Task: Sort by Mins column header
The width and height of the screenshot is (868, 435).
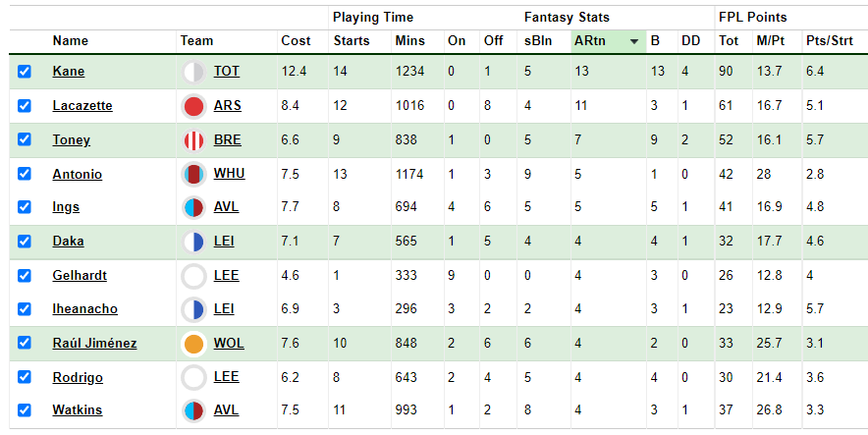Action: pos(410,40)
